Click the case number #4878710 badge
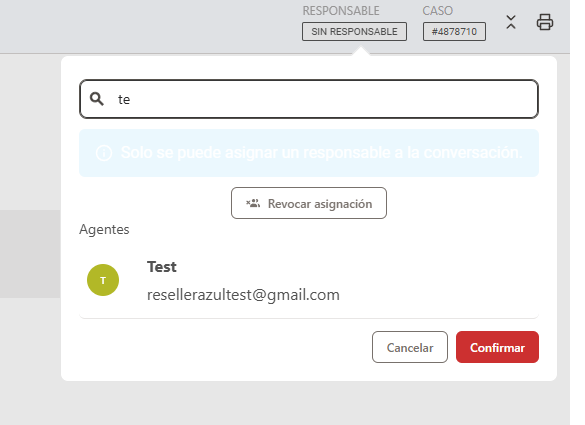This screenshot has width=585, height=425. (x=454, y=31)
